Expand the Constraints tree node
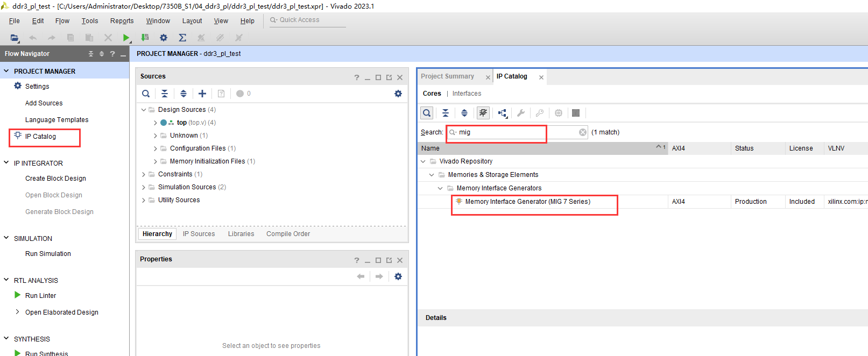 click(144, 174)
